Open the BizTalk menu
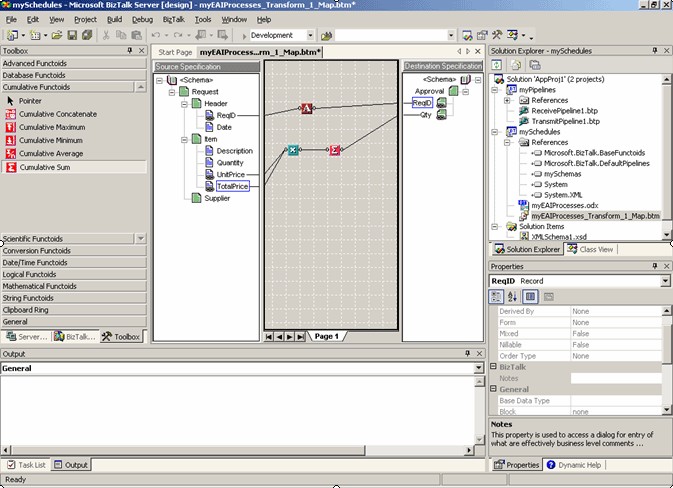Screen dimensions: 673x488 click(x=173, y=19)
